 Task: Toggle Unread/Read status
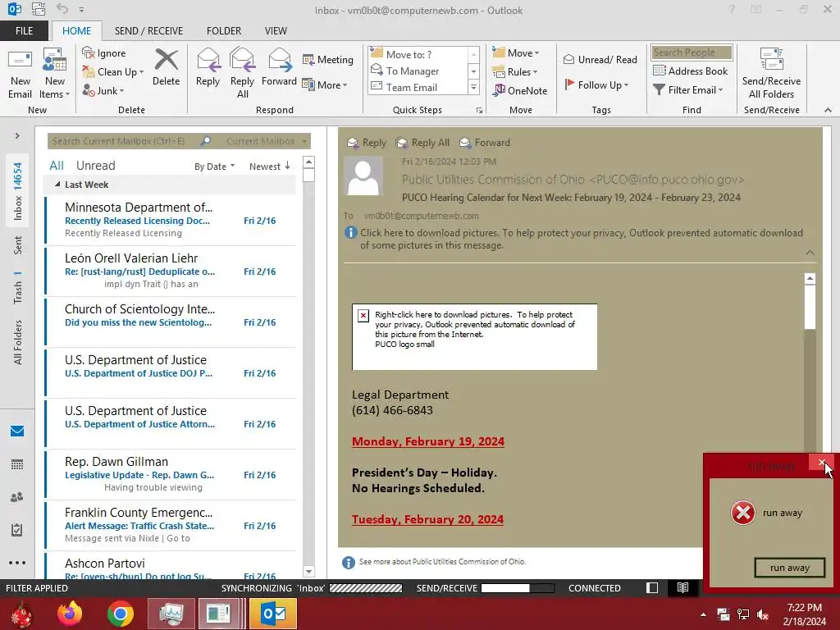tap(600, 59)
